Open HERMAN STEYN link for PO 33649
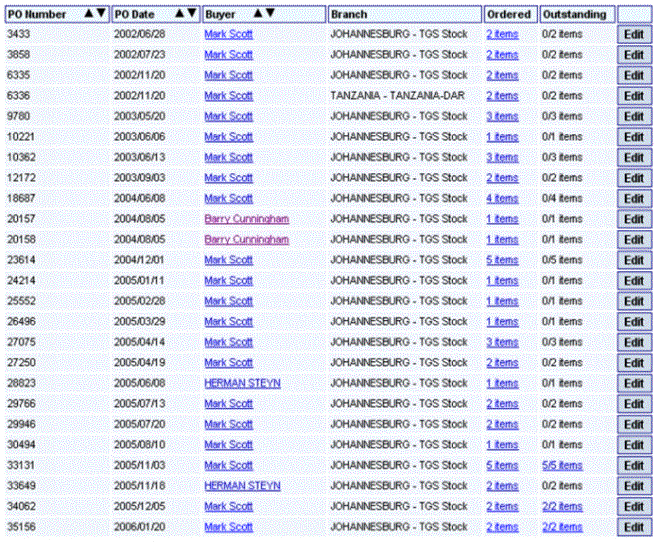 coord(242,486)
